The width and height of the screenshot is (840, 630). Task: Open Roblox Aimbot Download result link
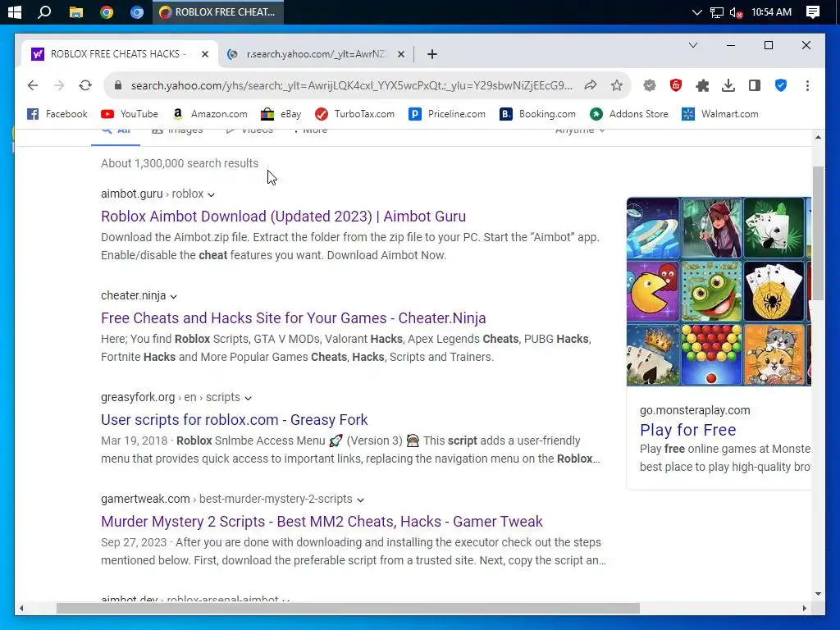pyautogui.click(x=283, y=217)
